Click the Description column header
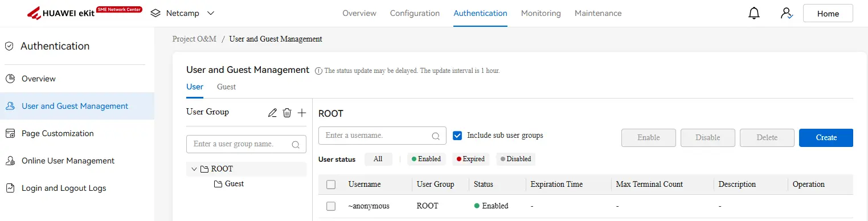The height and width of the screenshot is (221, 868). (737, 185)
